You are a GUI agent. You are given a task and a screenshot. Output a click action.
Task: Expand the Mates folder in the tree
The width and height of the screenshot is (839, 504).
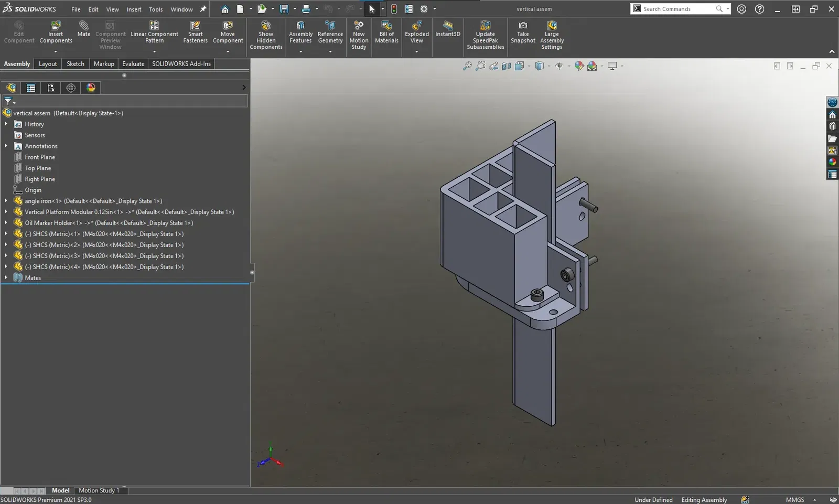pyautogui.click(x=6, y=277)
